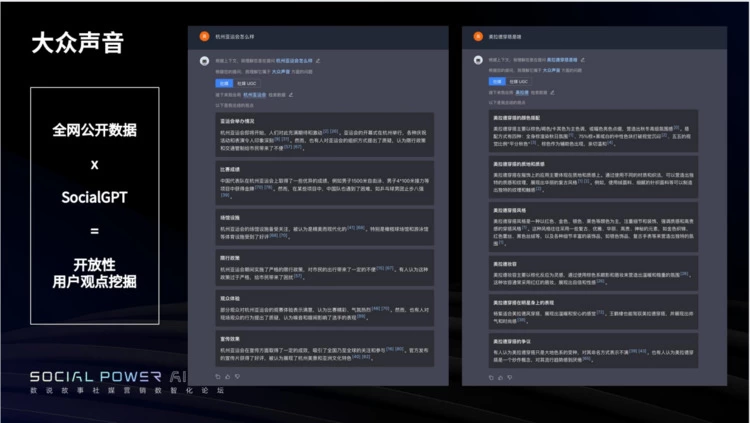750x423 pixels.
Task: Select 社媒 UGC tab in right panel
Action: pos(520,82)
